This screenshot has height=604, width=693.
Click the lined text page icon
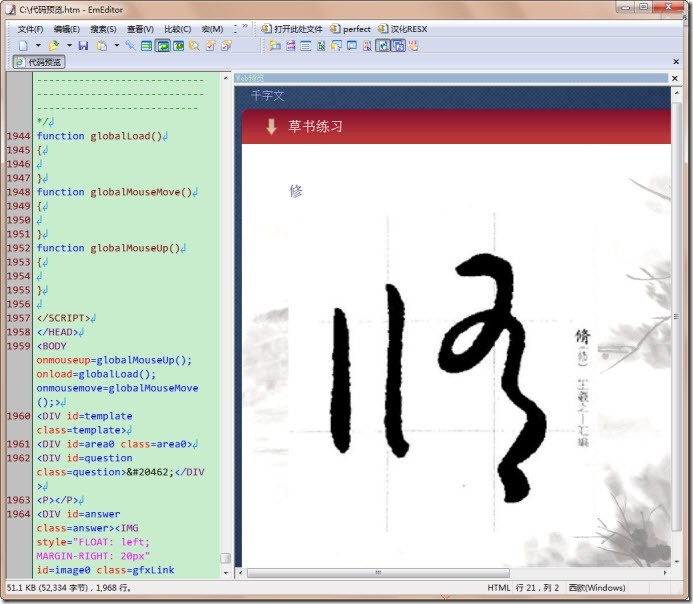[x=305, y=46]
